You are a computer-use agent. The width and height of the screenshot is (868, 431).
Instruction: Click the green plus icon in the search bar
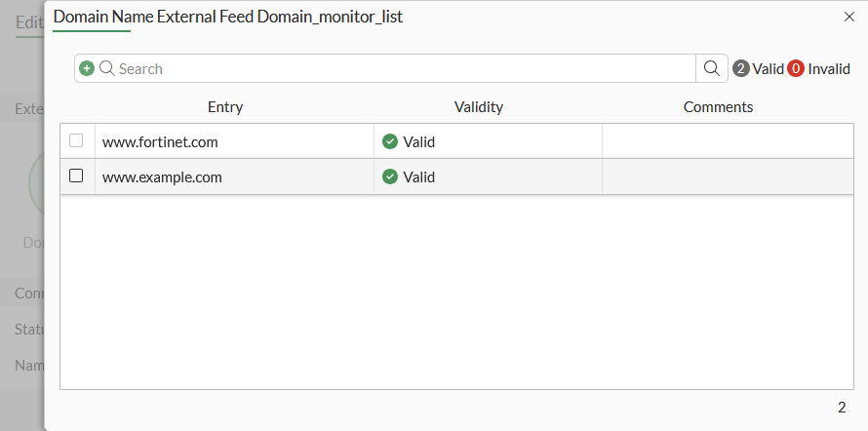coord(87,68)
